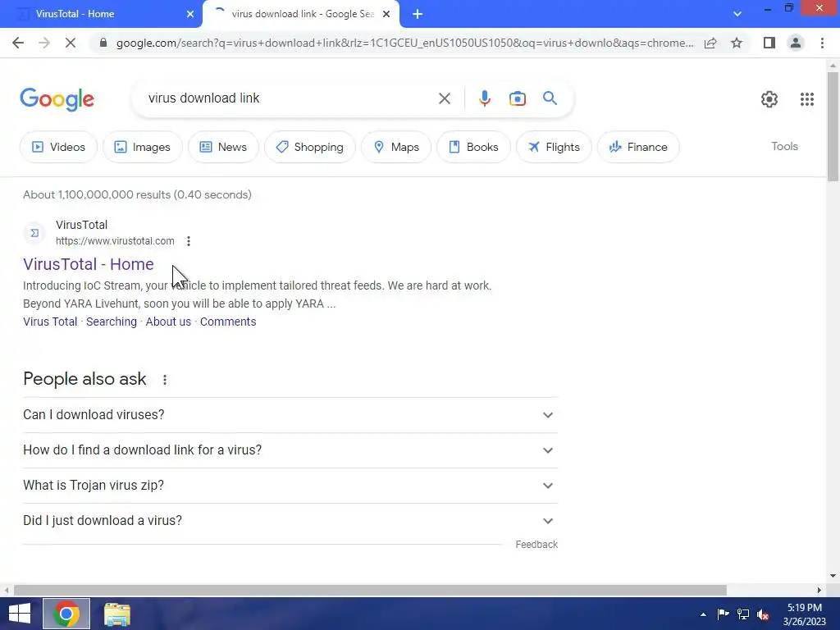Go to Google homepage logo

tap(57, 99)
